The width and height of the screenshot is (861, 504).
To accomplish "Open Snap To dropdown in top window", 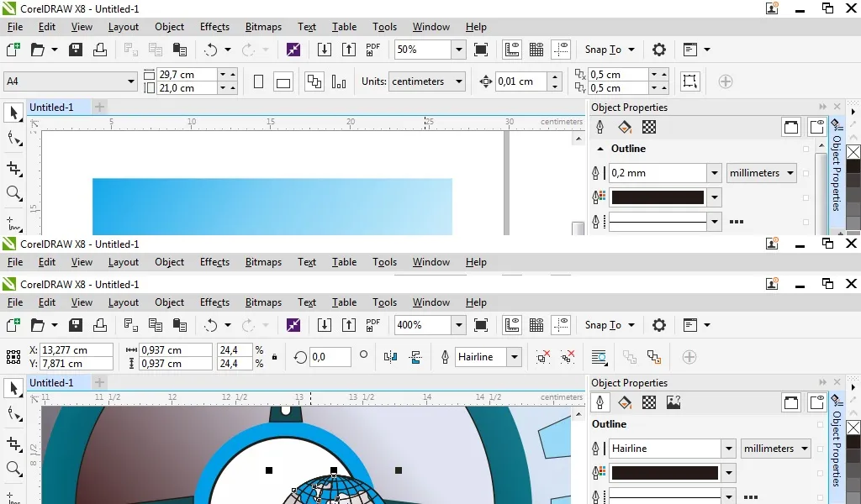I will point(631,50).
